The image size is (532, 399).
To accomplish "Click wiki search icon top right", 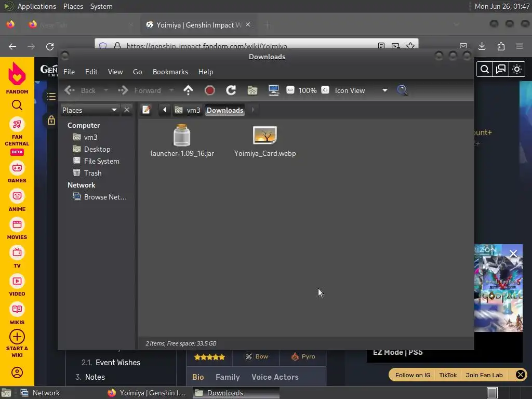I will [485, 69].
